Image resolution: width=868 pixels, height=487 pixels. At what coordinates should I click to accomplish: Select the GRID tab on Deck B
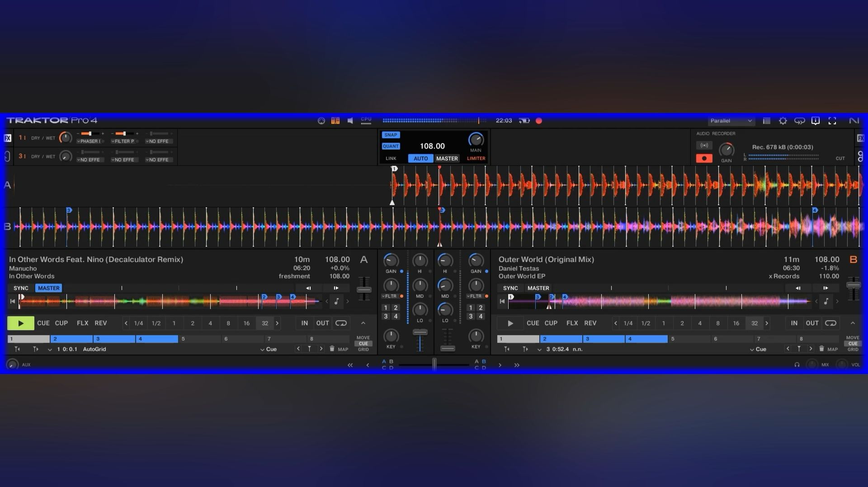point(853,350)
